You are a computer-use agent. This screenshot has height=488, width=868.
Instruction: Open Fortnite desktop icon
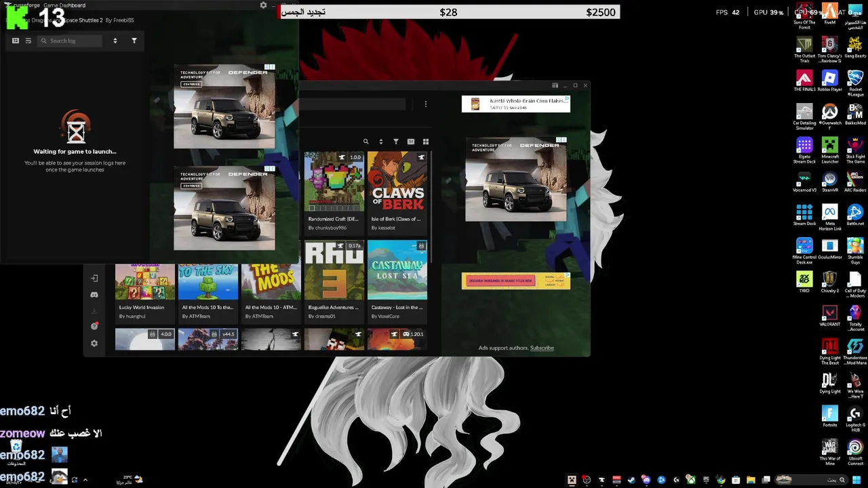829,417
